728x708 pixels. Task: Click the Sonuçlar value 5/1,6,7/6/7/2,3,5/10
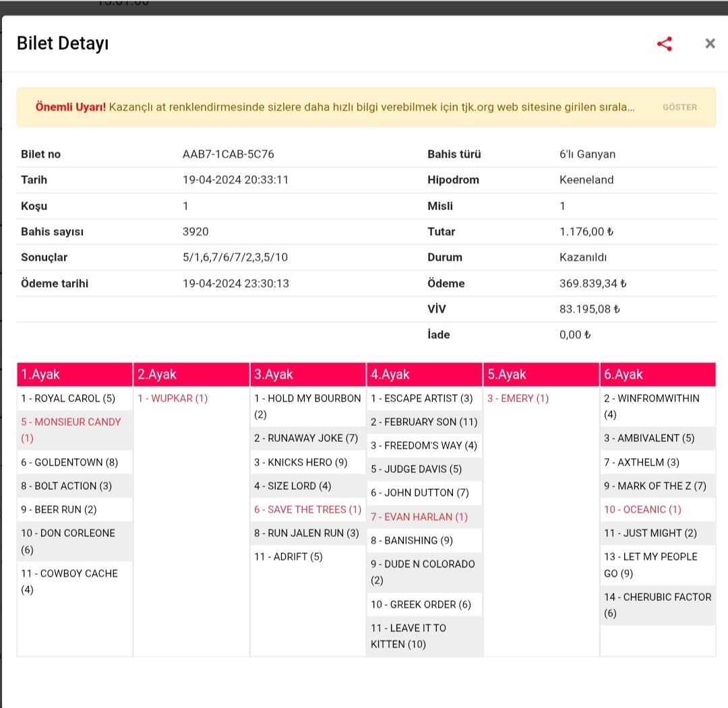click(x=235, y=257)
